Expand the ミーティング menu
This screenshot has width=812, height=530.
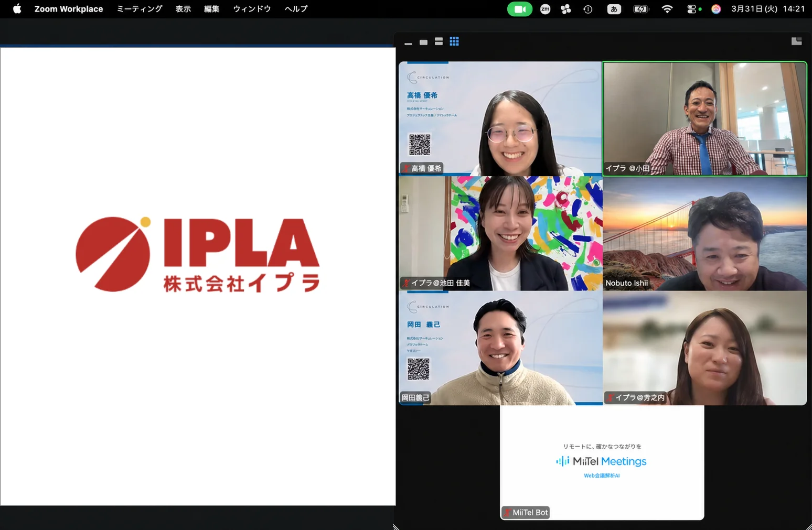click(x=140, y=9)
